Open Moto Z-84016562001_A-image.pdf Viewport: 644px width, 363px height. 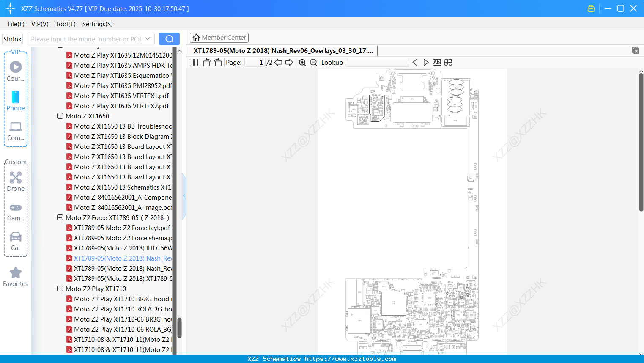(123, 208)
